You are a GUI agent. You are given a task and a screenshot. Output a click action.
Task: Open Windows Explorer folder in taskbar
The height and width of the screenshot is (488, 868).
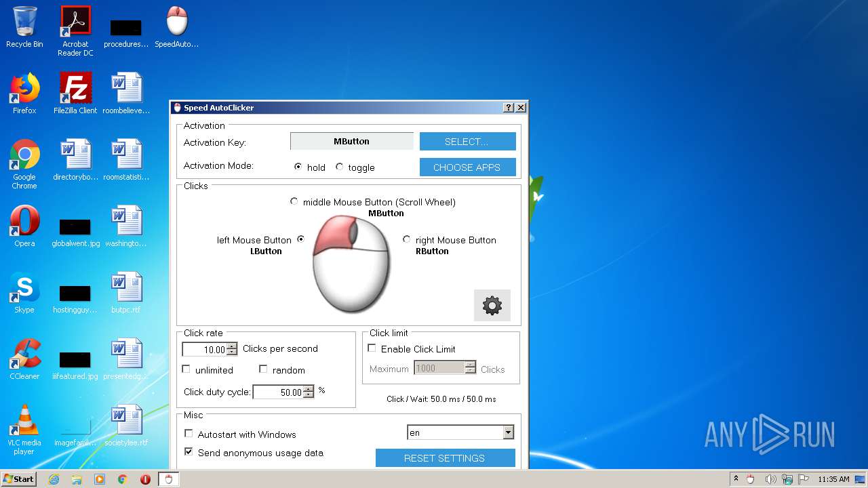77,479
